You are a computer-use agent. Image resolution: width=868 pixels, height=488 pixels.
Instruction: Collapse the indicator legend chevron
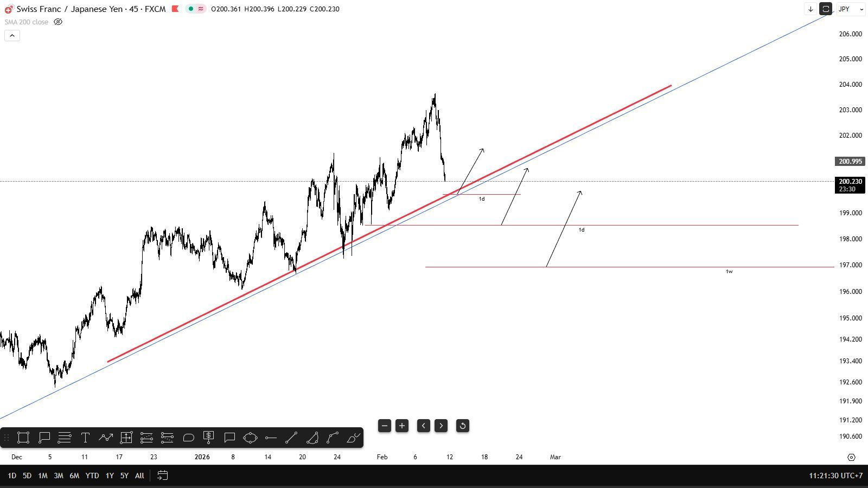12,36
